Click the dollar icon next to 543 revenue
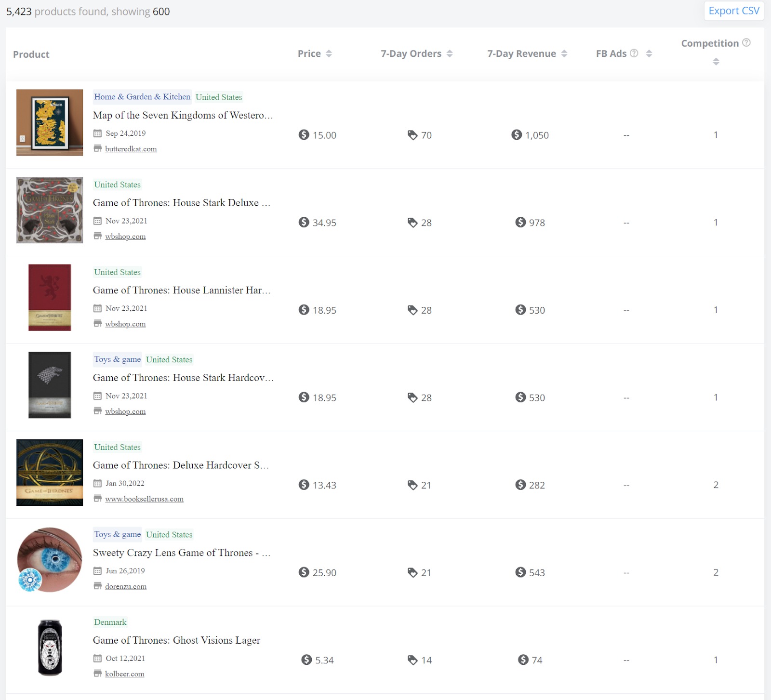The height and width of the screenshot is (700, 771). (520, 573)
